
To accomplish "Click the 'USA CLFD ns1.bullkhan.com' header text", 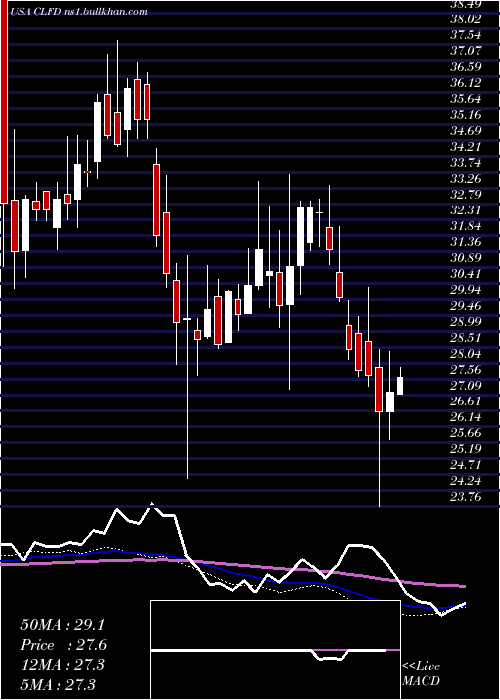I will [78, 12].
